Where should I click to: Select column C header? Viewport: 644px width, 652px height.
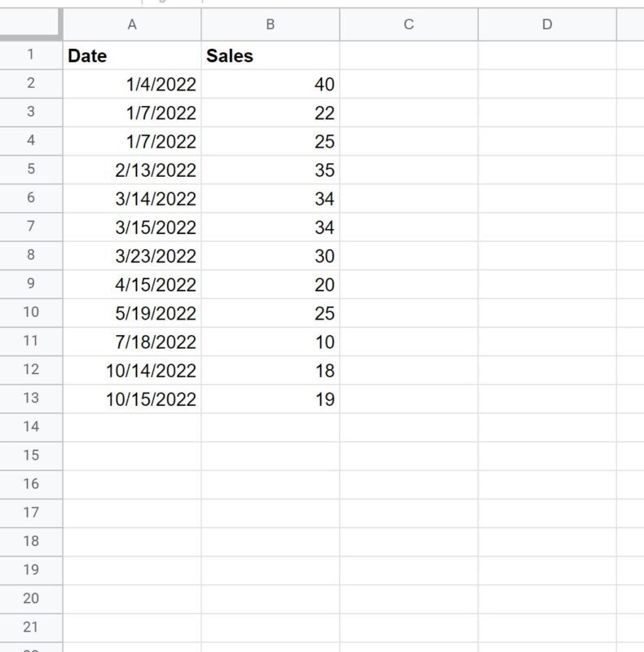click(x=408, y=24)
